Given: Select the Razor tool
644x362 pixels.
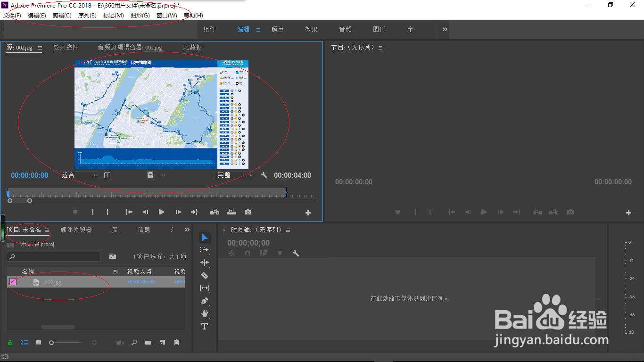Looking at the screenshot, I should tap(205, 275).
